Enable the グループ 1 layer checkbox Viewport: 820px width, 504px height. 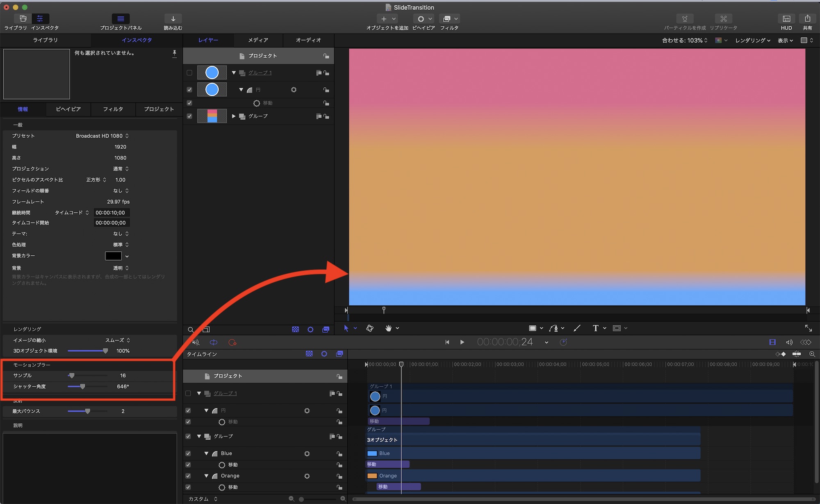coord(189,73)
